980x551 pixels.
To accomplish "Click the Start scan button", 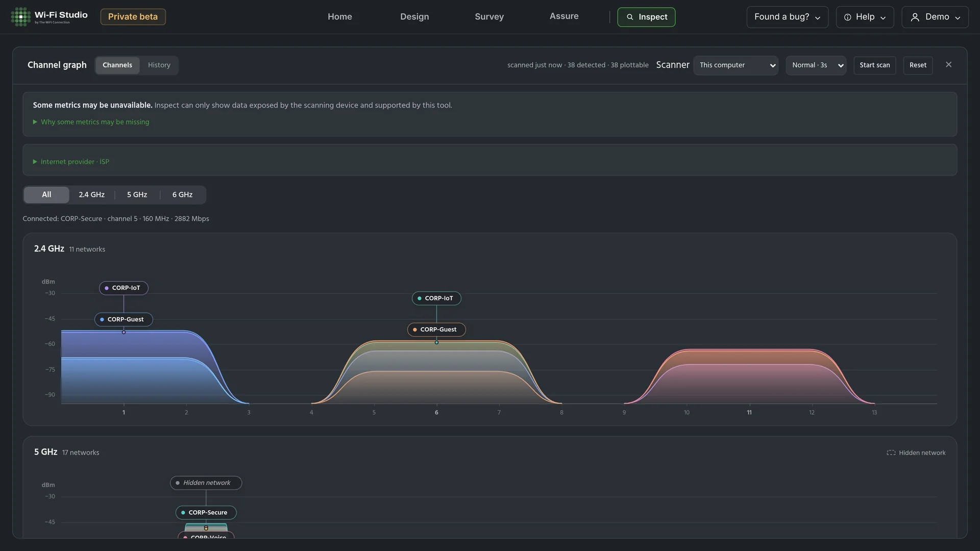I will click(x=874, y=65).
